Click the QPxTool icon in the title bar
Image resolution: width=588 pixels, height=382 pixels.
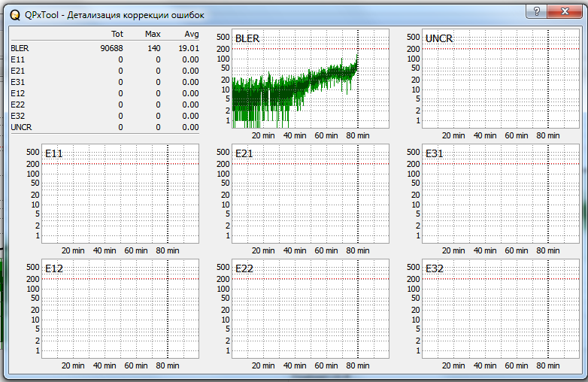click(16, 14)
